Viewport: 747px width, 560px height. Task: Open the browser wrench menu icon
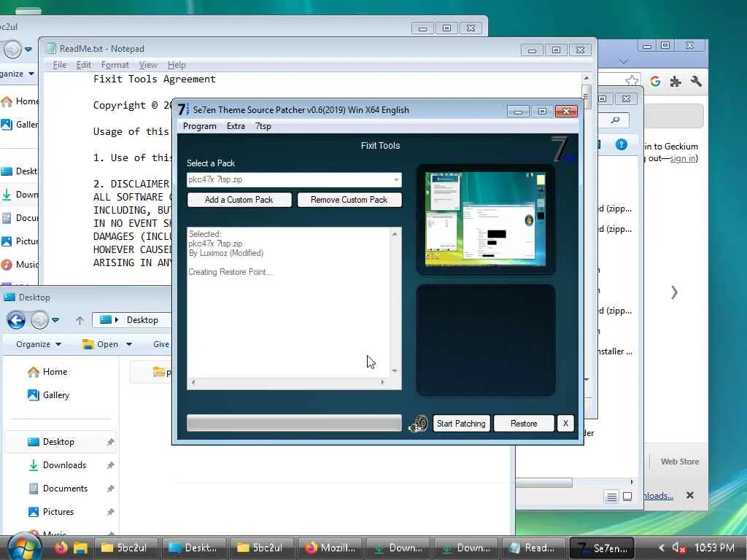pyautogui.click(x=696, y=82)
